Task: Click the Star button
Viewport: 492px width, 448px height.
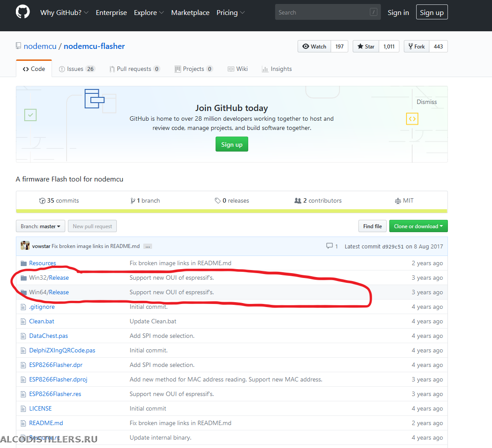Action: 366,46
